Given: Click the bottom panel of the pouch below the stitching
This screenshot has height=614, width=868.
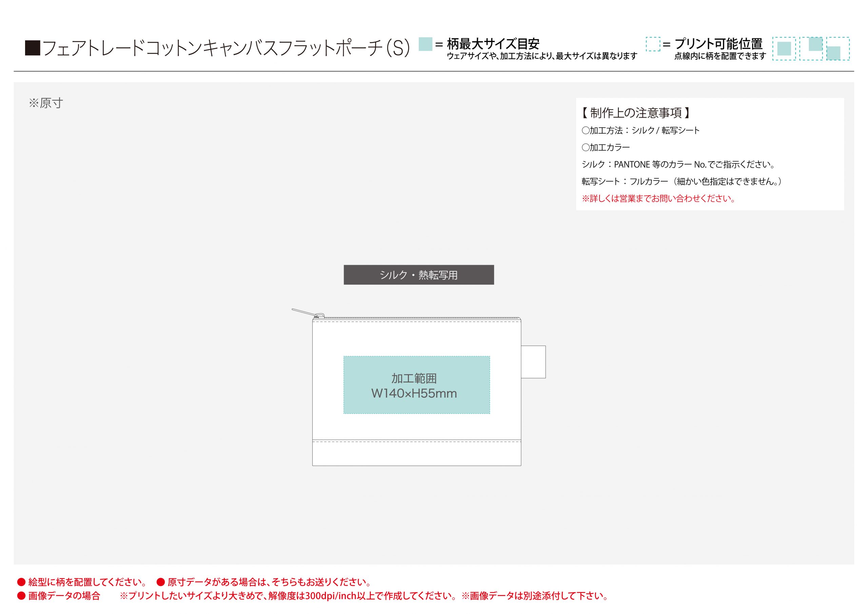Looking at the screenshot, I should (x=417, y=454).
